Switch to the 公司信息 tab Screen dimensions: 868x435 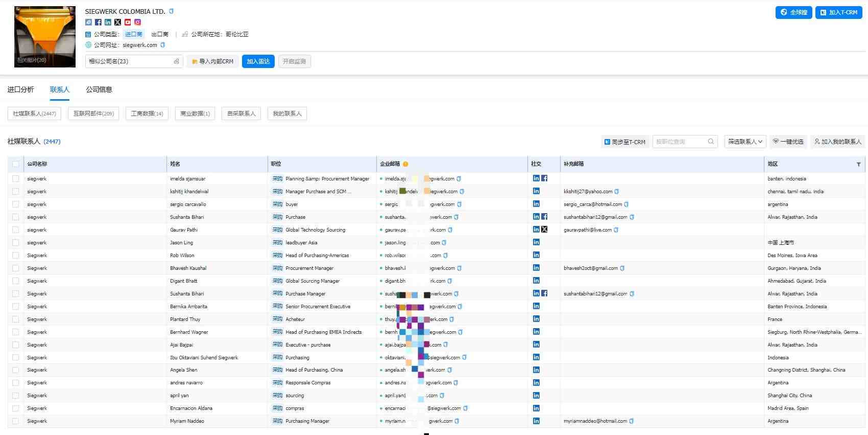click(99, 89)
